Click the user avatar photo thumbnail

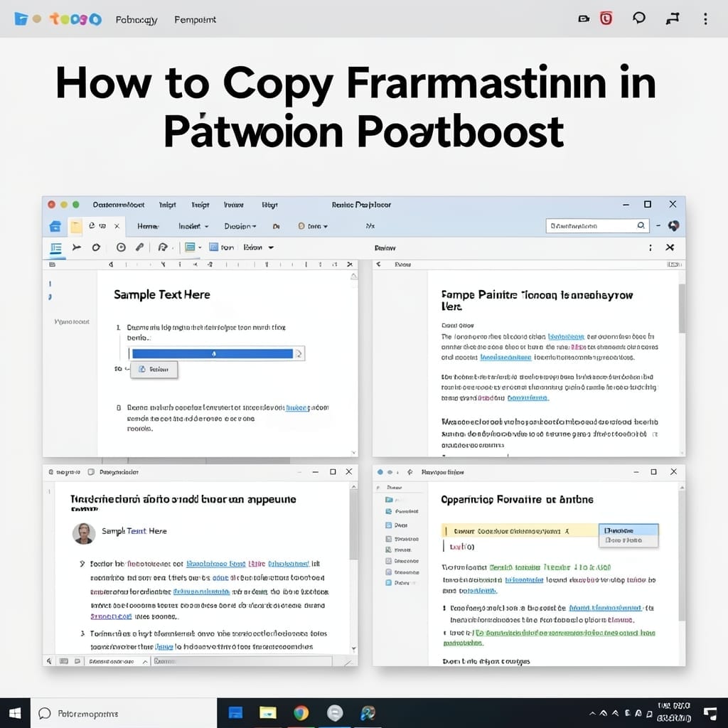[x=84, y=533]
